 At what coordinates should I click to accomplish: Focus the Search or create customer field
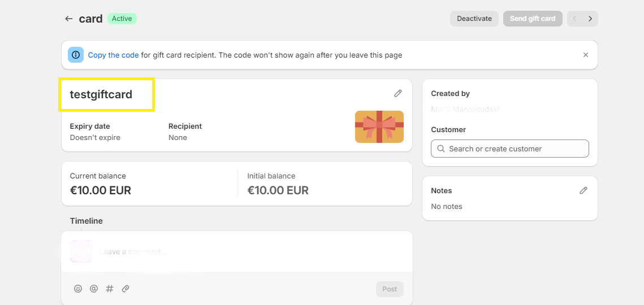(509, 149)
